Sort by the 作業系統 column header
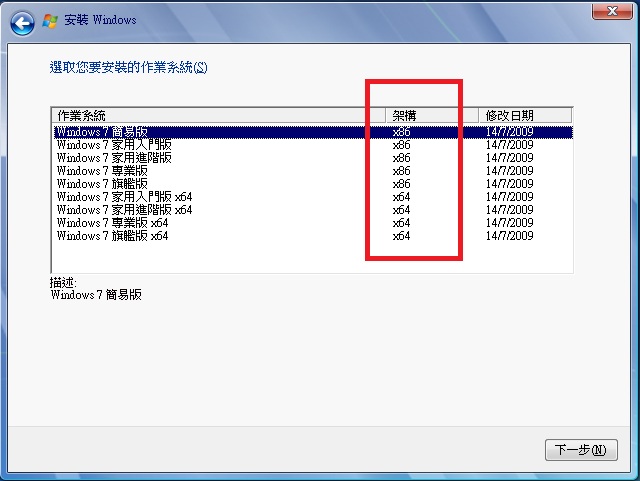The width and height of the screenshot is (640, 481). [218, 116]
